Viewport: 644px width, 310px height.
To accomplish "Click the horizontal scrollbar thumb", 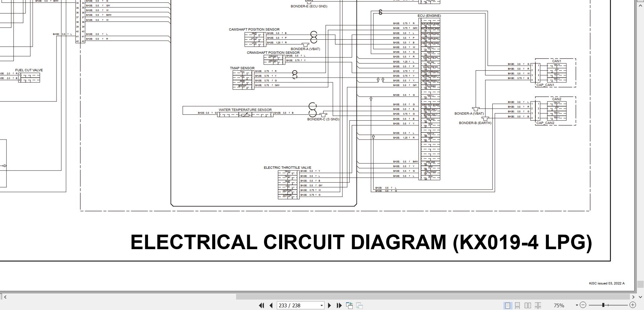I will 432,297.
